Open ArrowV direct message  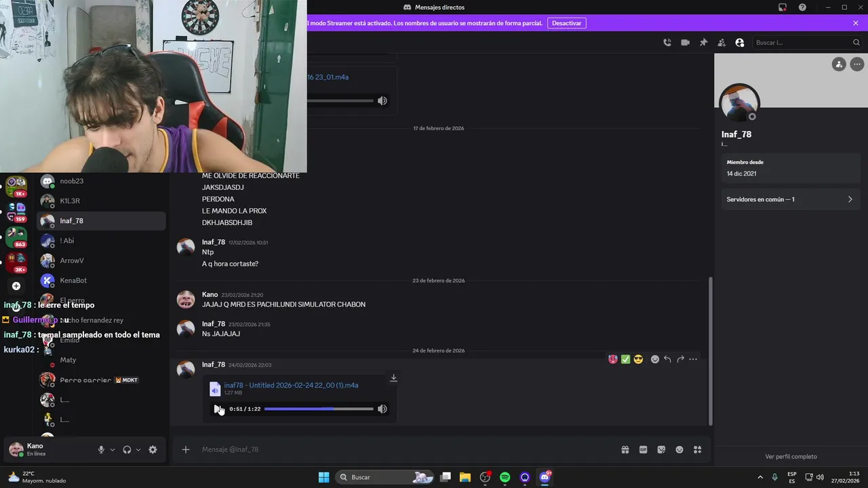click(102, 260)
